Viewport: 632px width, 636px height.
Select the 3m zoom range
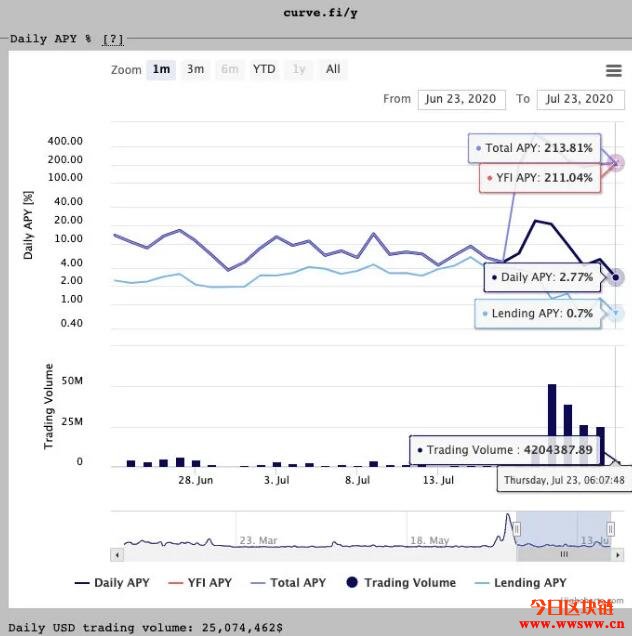(195, 69)
